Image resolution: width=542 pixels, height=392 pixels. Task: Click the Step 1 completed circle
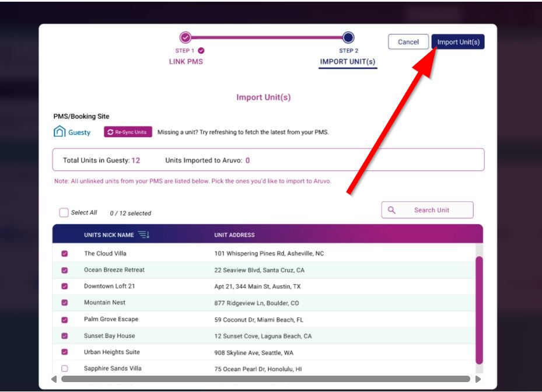tap(186, 37)
